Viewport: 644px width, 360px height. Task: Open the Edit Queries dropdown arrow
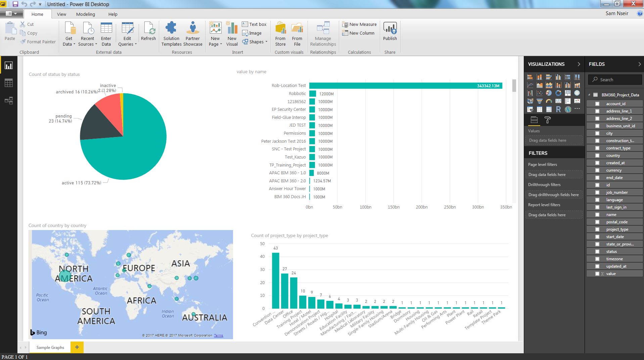click(x=136, y=44)
